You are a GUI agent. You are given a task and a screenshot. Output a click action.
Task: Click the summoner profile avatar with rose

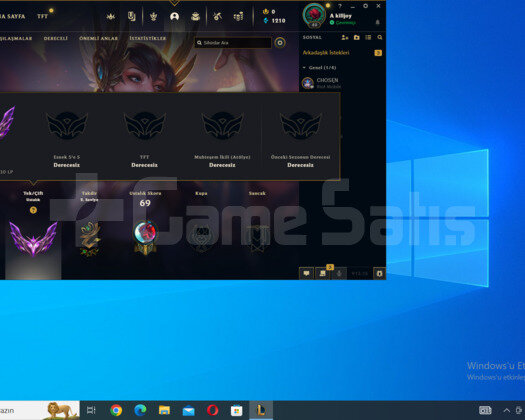pyautogui.click(x=314, y=15)
